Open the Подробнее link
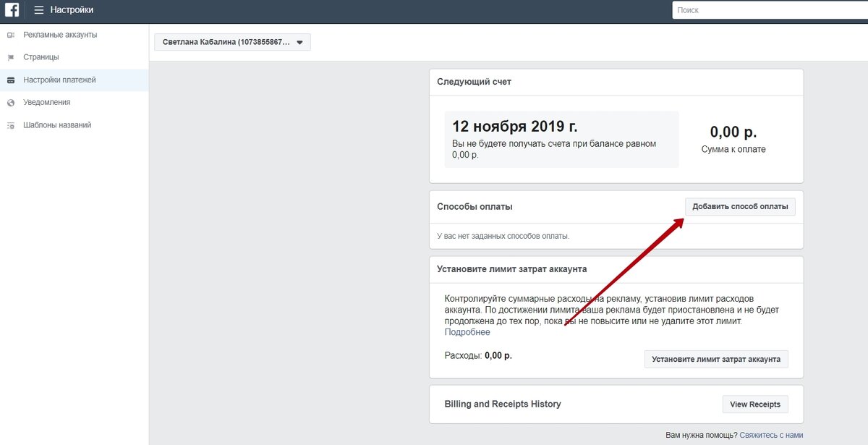Image resolution: width=868 pixels, height=445 pixels. [x=467, y=332]
